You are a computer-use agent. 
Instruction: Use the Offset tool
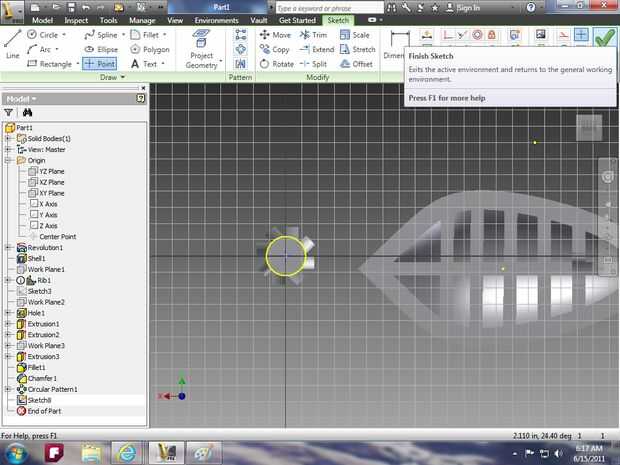click(x=354, y=64)
